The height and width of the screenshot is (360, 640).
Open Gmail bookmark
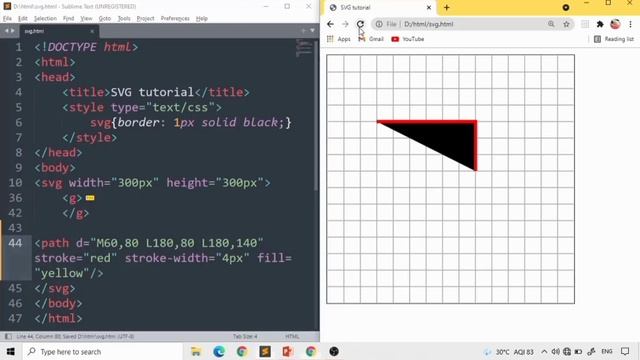pos(371,39)
